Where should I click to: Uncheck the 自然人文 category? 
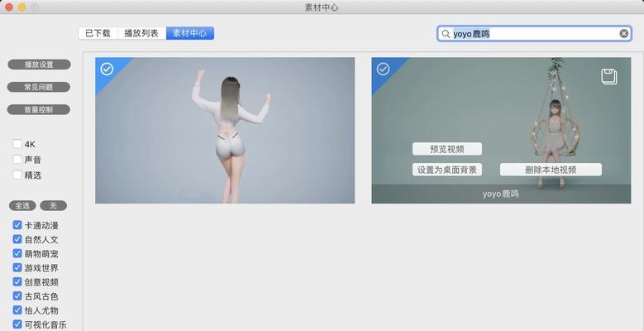[x=17, y=239]
